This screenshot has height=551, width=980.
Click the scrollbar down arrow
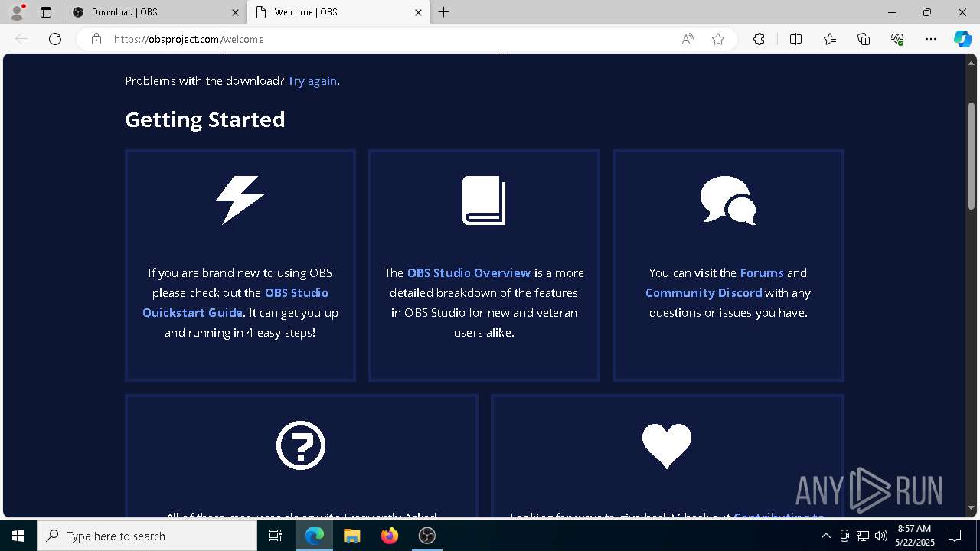pyautogui.click(x=971, y=507)
